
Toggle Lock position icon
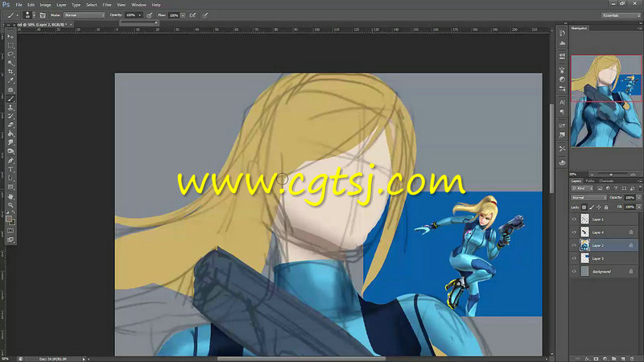pos(599,208)
